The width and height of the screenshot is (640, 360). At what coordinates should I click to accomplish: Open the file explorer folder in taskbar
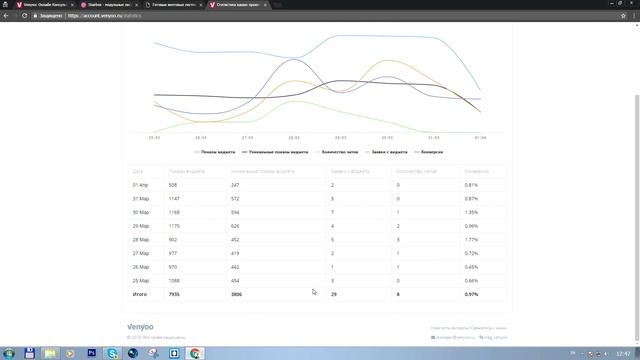[x=50, y=353]
